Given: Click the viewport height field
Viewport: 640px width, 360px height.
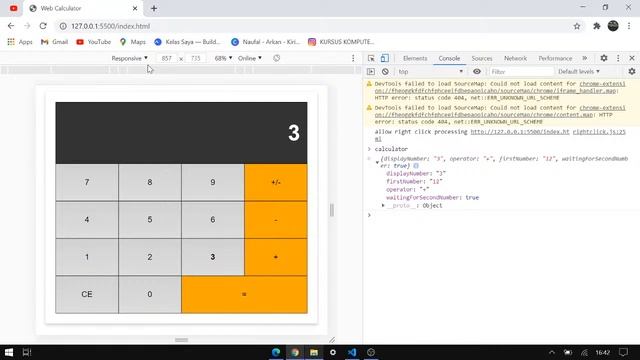Looking at the screenshot, I should 196,58.
